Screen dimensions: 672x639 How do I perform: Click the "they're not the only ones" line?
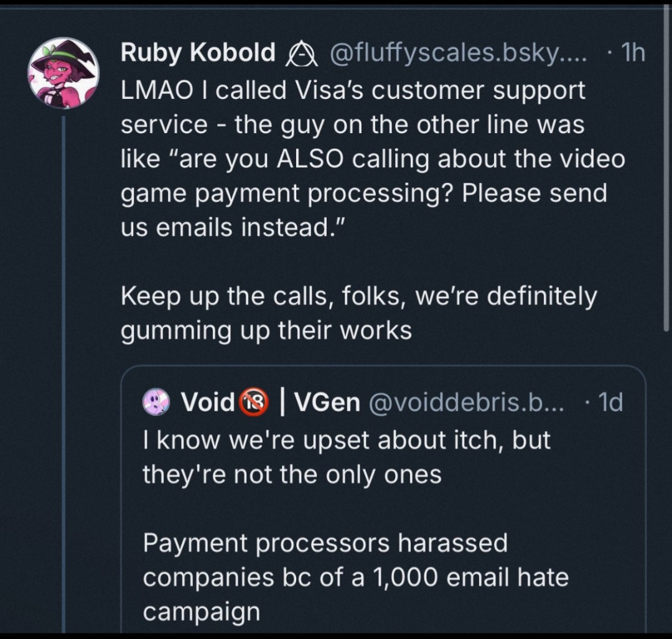(x=292, y=475)
